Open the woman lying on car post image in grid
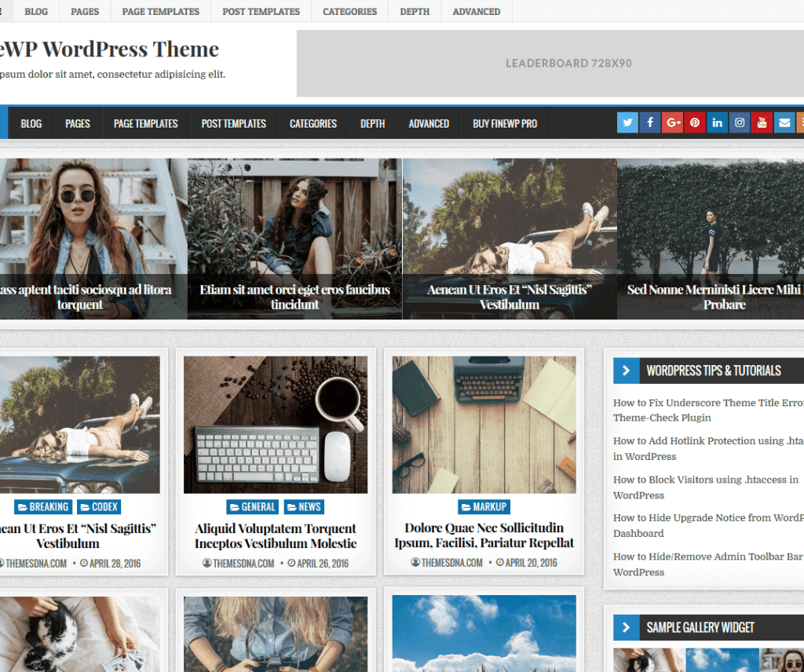The width and height of the screenshot is (804, 672). click(x=80, y=425)
